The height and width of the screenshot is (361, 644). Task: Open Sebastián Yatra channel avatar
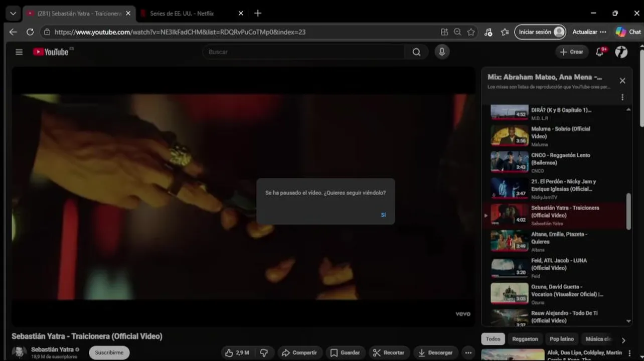[19, 352]
